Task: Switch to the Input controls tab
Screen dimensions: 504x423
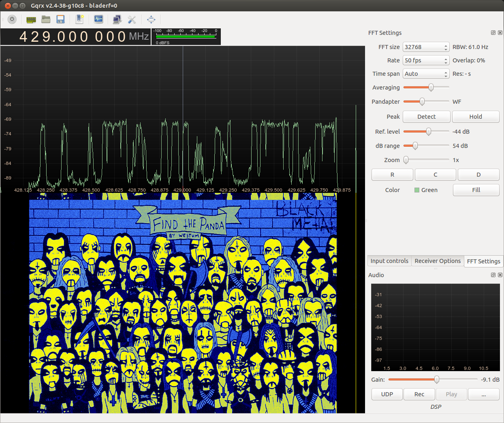Action: 389,261
